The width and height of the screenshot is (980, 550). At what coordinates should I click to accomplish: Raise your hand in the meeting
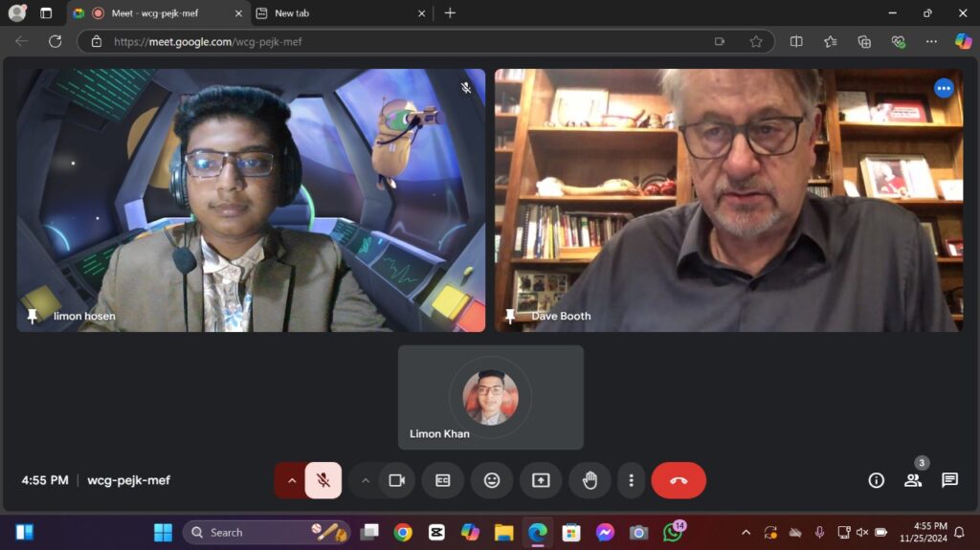[590, 480]
